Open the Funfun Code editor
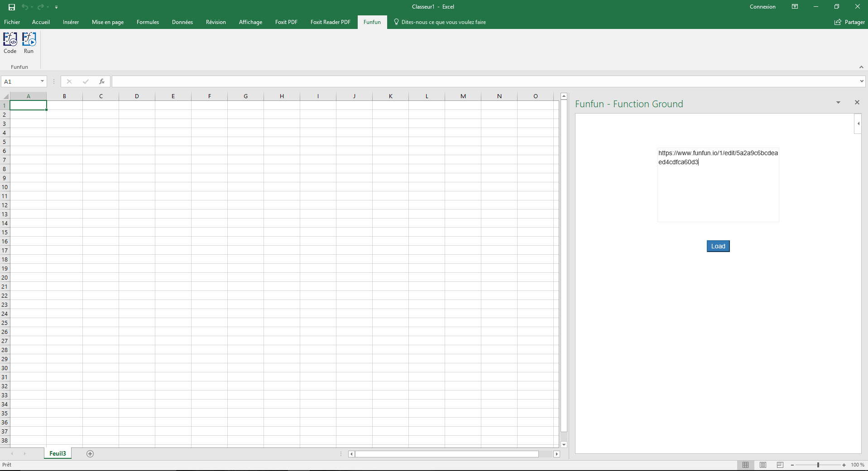868x471 pixels. (x=10, y=43)
